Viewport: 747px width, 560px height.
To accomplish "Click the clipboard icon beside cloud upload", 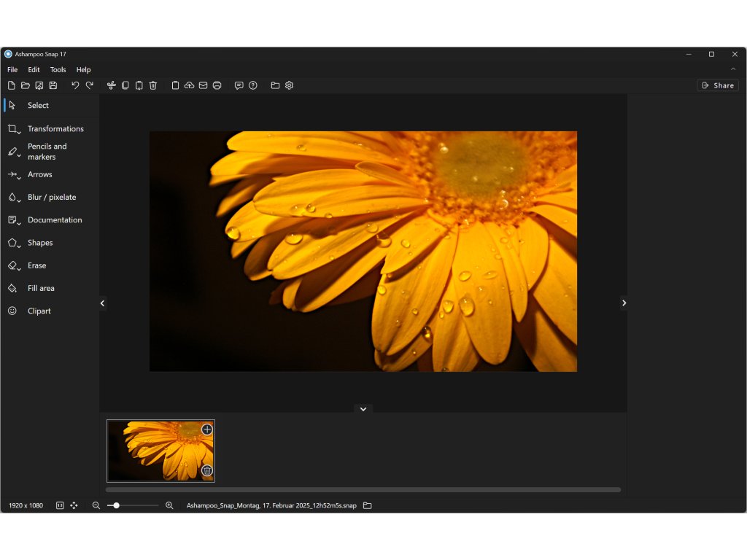I will [175, 85].
